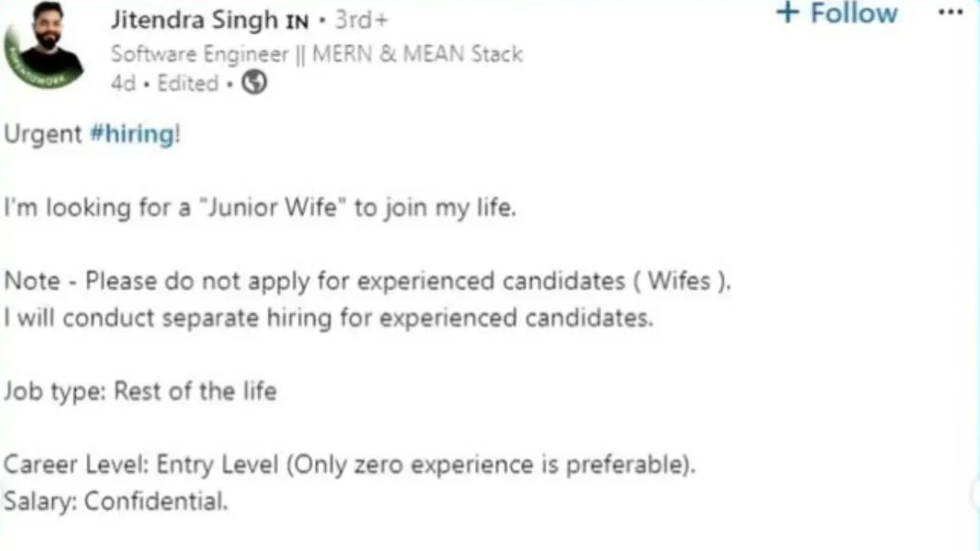Click the IN badge beside the name
Image resolution: width=980 pixels, height=551 pixels.
pos(296,24)
